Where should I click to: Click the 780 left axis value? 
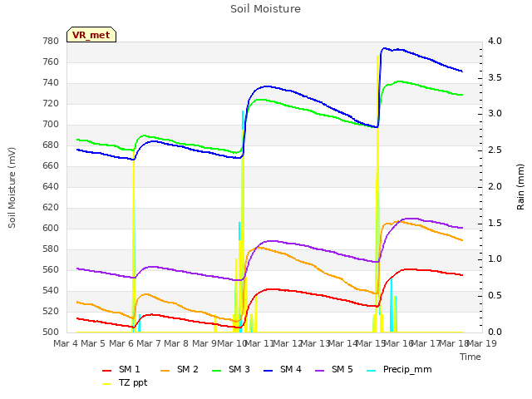pos(51,42)
